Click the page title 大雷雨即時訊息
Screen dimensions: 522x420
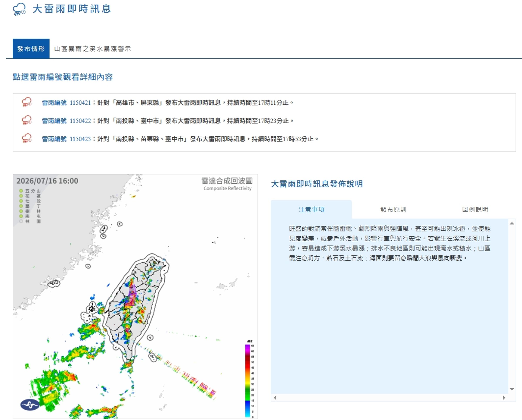72,9
